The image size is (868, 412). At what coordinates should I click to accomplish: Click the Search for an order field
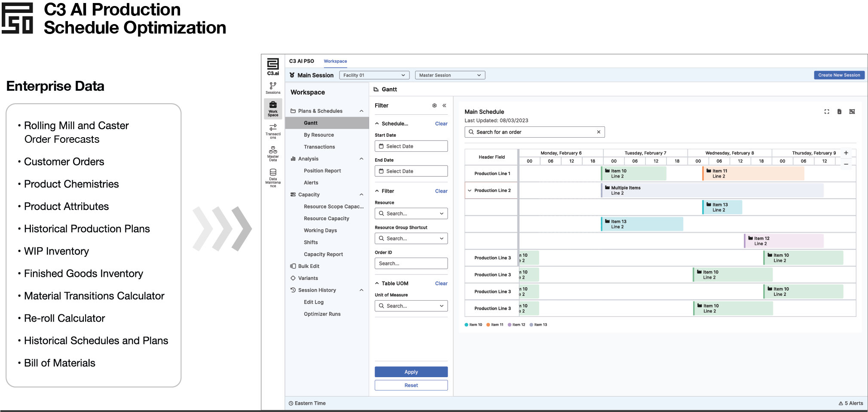(x=535, y=132)
